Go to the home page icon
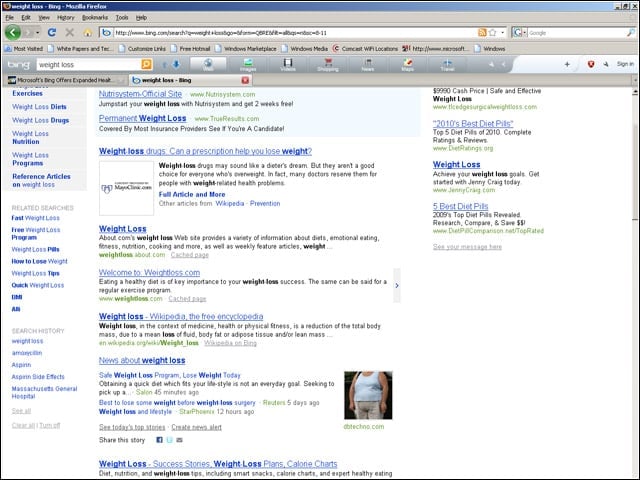This screenshot has width=640, height=480. [87, 33]
